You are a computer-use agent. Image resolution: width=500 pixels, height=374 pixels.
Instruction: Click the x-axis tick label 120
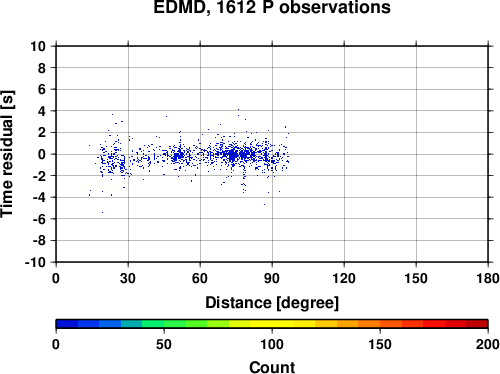pos(344,278)
